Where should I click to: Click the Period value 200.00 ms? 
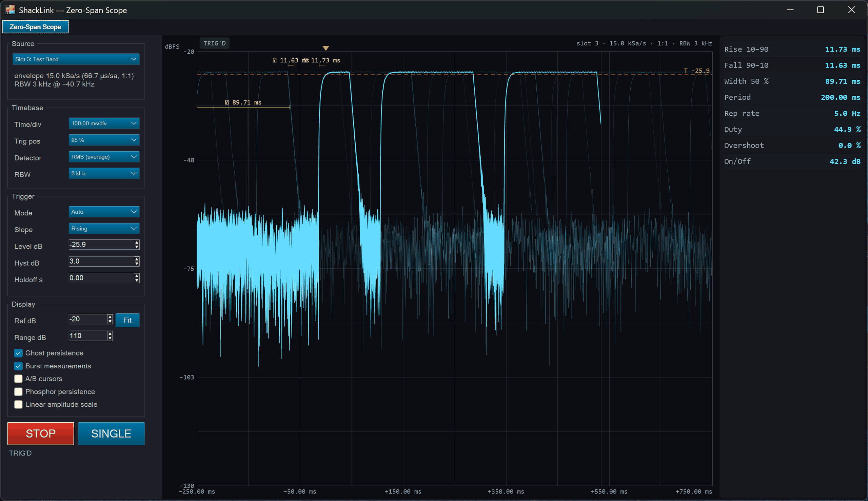841,97
